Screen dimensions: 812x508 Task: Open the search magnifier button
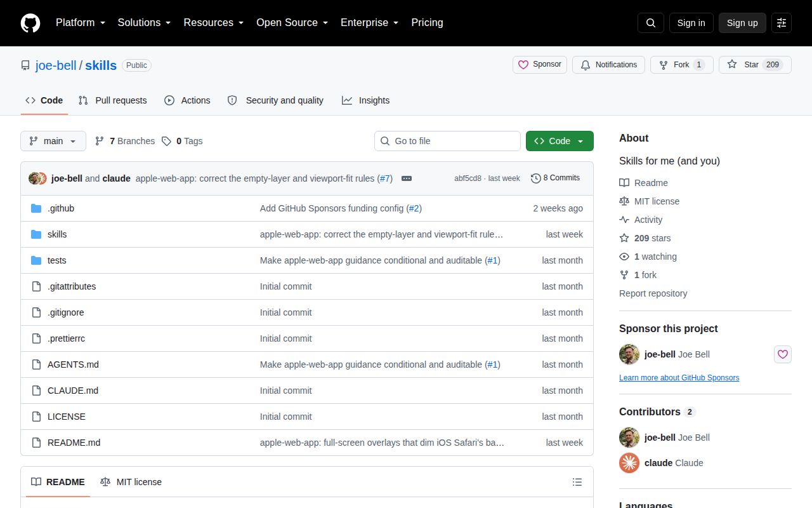pos(651,23)
